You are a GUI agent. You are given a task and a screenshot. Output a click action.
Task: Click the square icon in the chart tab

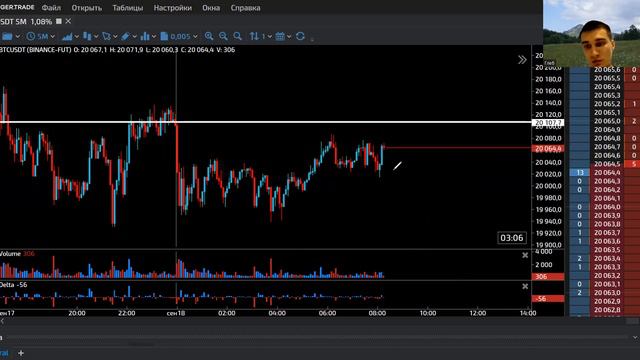(x=59, y=21)
